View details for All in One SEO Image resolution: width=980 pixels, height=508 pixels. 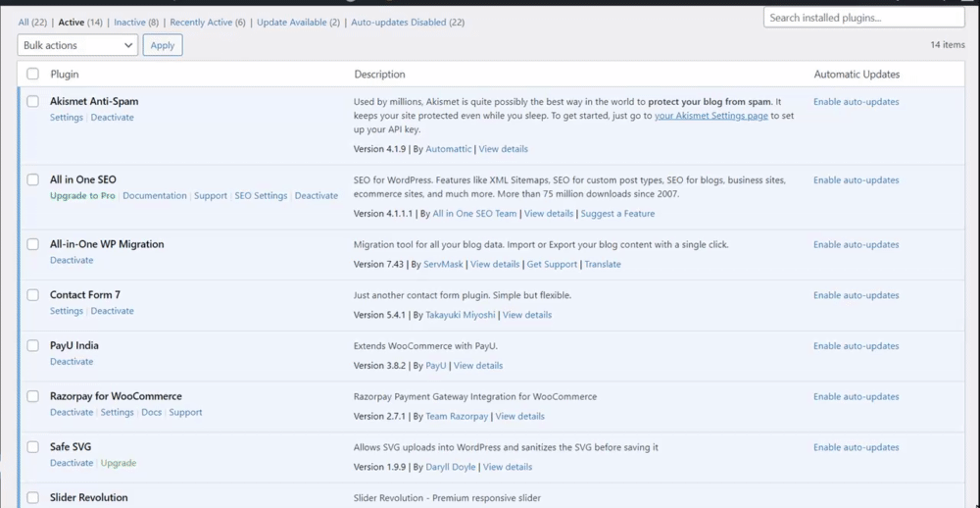click(x=549, y=214)
